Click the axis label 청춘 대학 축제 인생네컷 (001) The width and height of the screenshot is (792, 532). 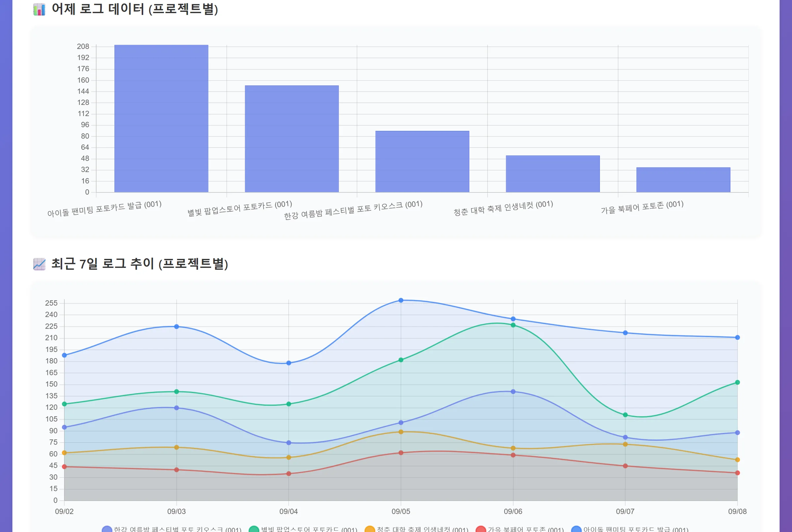(504, 208)
